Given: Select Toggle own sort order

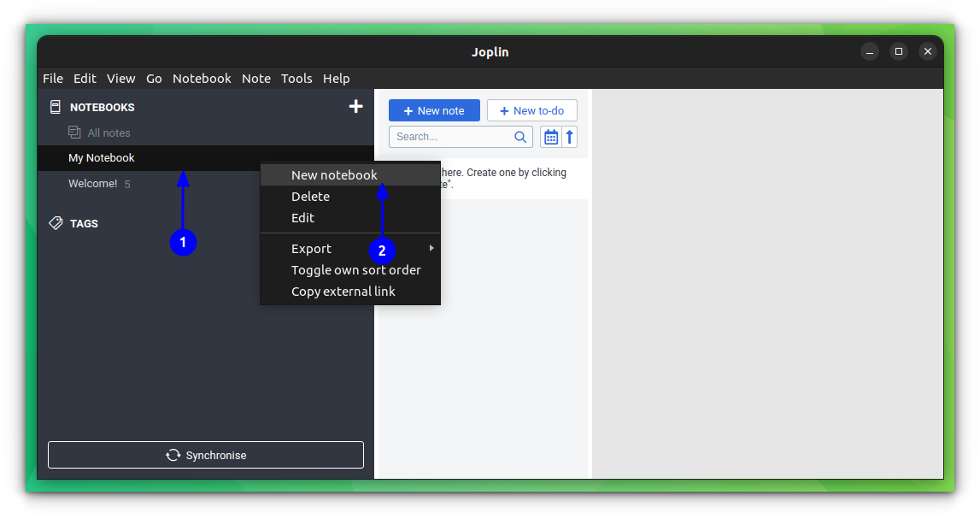Looking at the screenshot, I should (355, 269).
